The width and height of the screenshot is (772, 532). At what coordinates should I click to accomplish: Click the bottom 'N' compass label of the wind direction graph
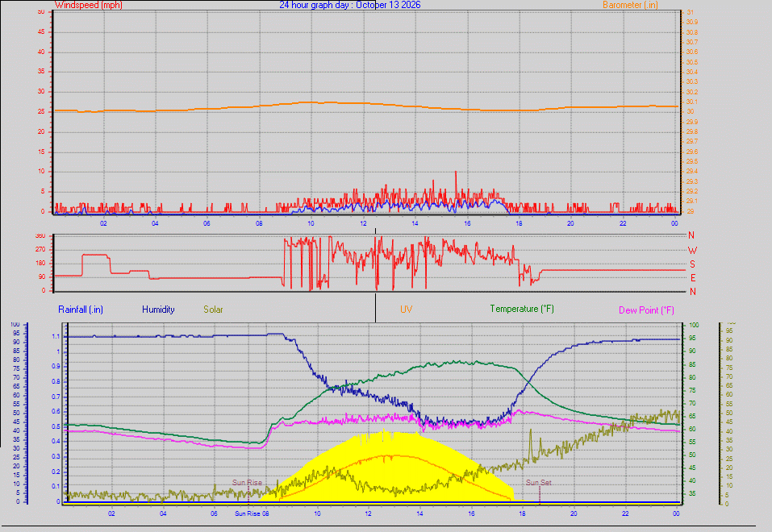(693, 292)
